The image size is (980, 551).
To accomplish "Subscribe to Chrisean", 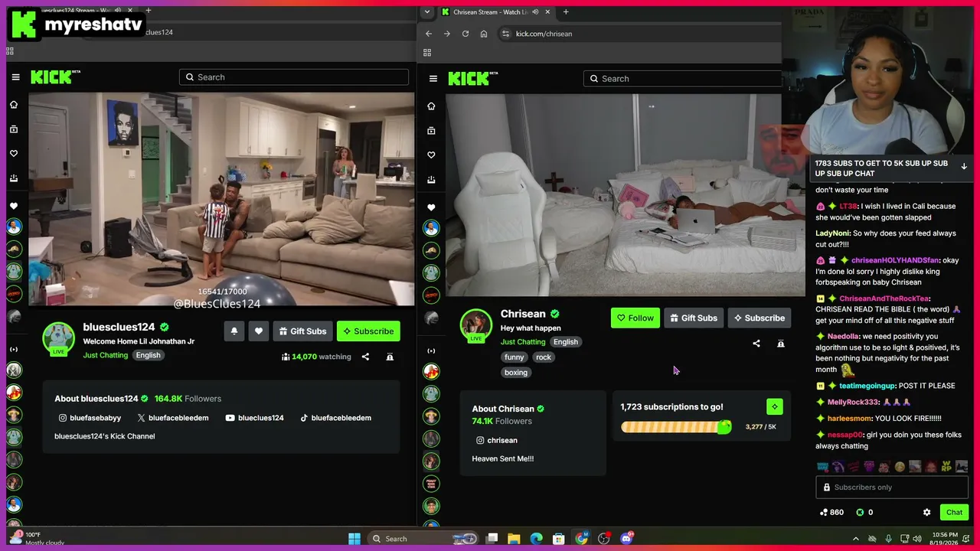I will [x=759, y=318].
